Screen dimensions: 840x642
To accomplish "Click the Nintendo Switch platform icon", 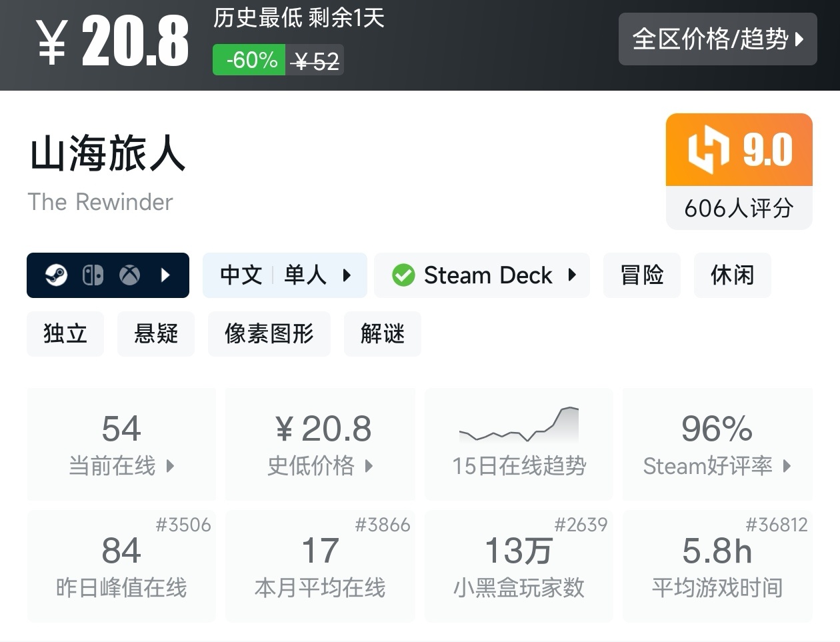I will click(x=93, y=275).
